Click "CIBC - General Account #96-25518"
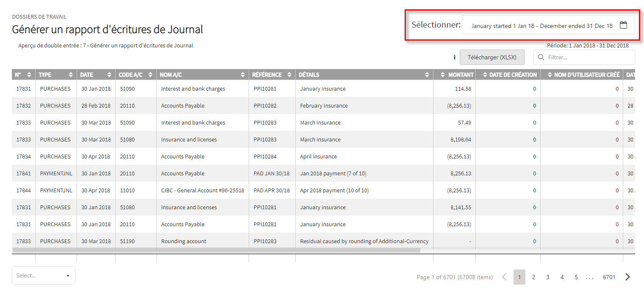This screenshot has width=644, height=294. point(203,190)
